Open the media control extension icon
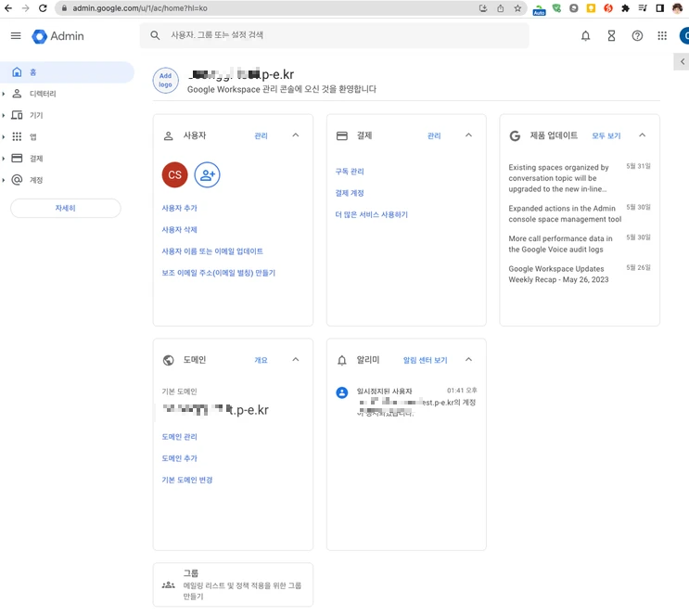The width and height of the screenshot is (689, 616). click(643, 8)
